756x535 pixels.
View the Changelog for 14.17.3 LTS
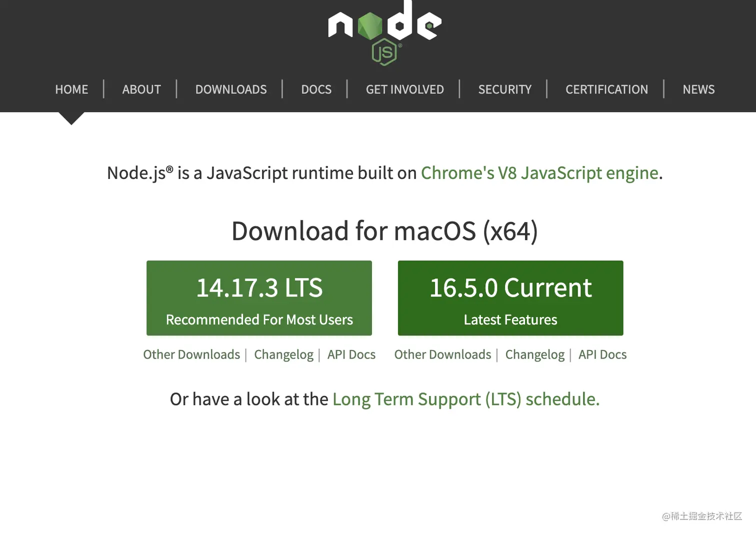tap(284, 354)
